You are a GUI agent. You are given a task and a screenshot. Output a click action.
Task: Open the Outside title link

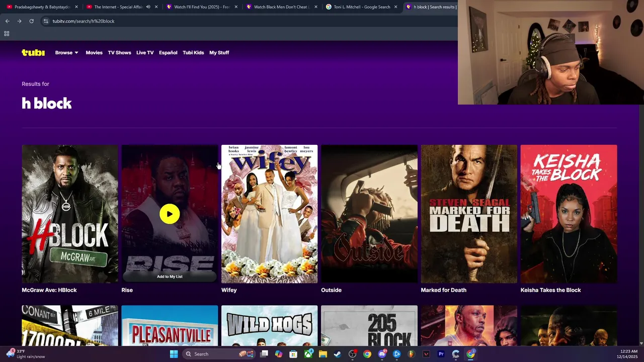[x=331, y=290]
